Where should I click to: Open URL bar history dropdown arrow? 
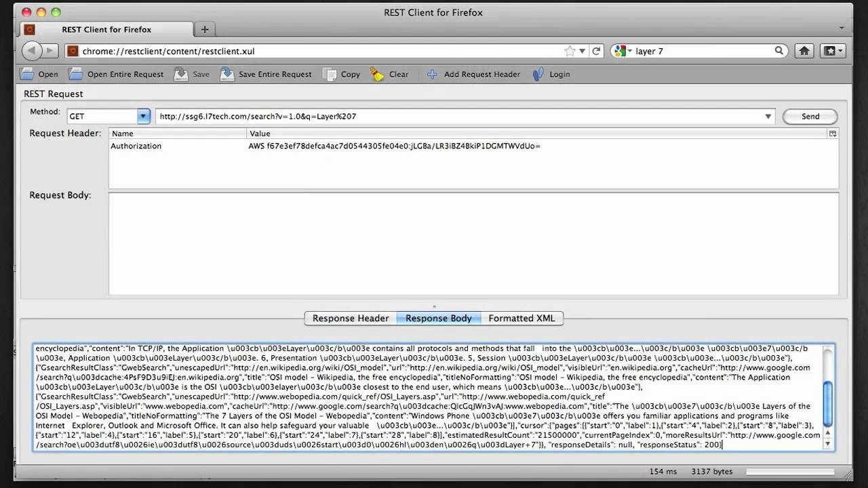[583, 51]
